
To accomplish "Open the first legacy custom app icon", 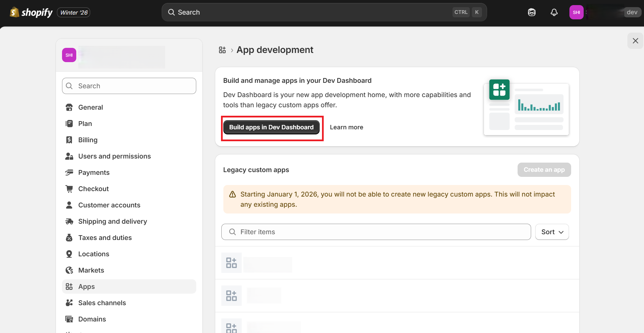I will click(x=232, y=263).
